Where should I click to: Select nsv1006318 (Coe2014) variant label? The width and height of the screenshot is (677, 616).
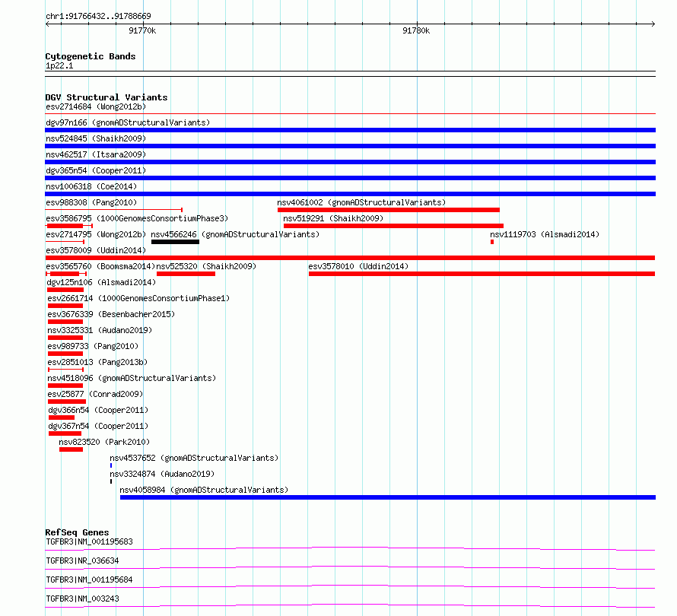(x=91, y=186)
